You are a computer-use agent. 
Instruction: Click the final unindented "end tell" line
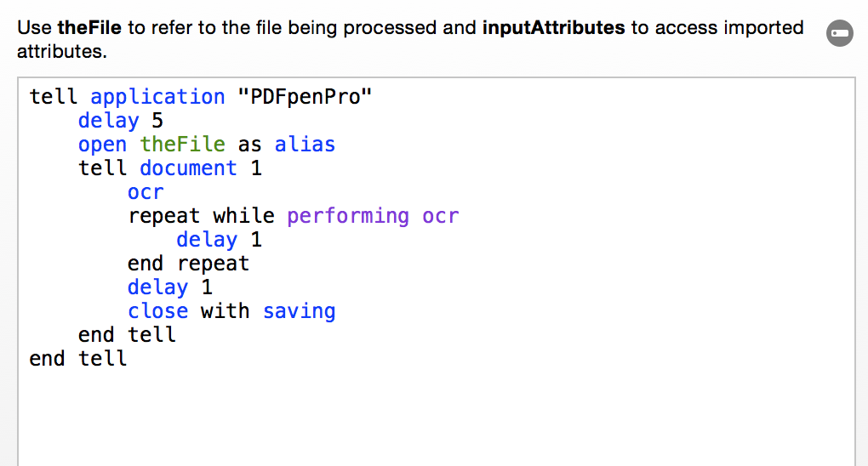[78, 359]
